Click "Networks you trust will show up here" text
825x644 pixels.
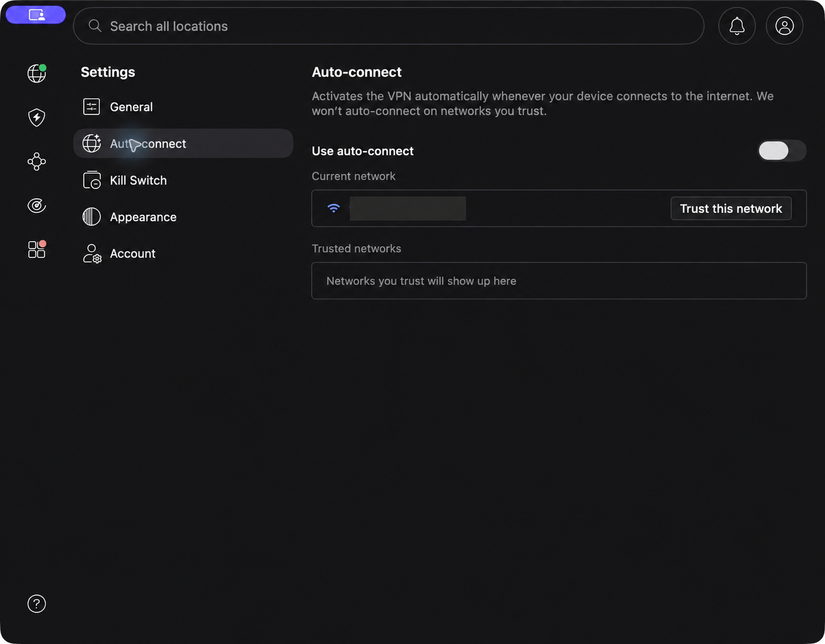(x=421, y=281)
